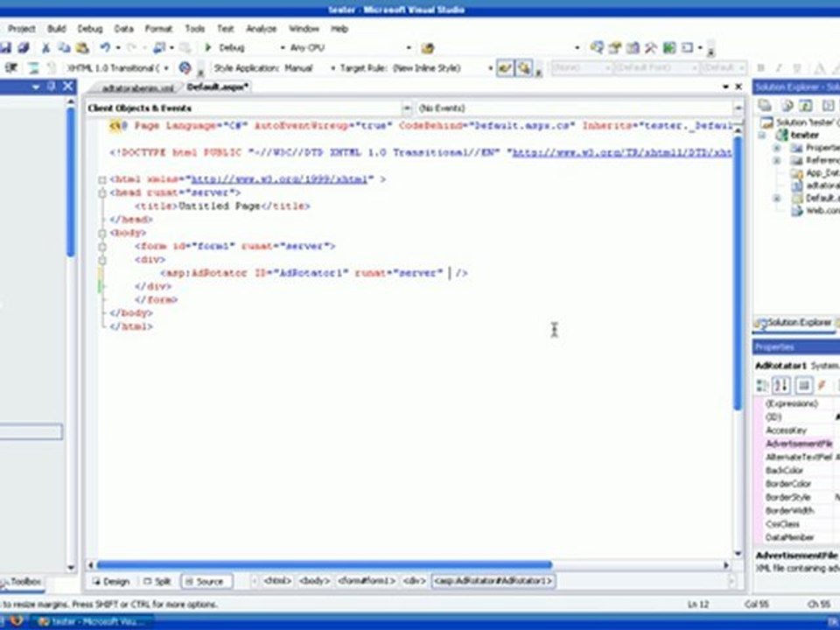The height and width of the screenshot is (630, 840).
Task: Click the editor vertical scrollbar
Action: tap(738, 273)
